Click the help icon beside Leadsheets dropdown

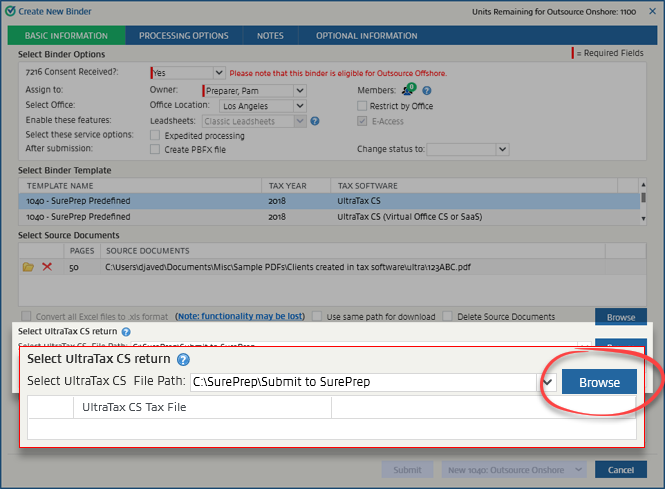(315, 122)
